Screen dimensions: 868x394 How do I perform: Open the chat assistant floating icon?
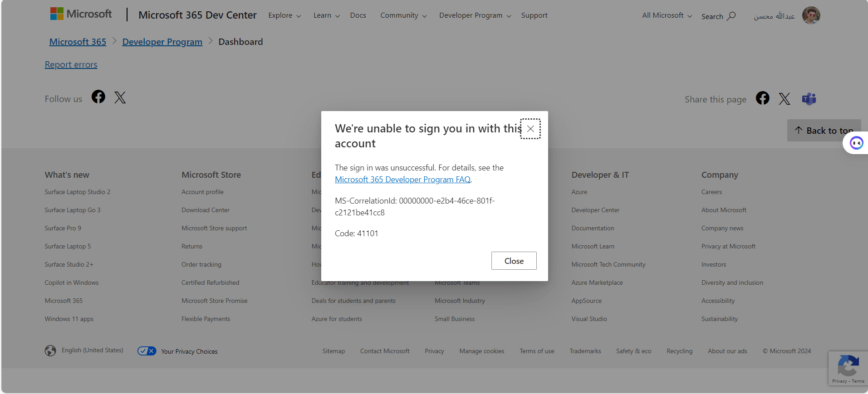[857, 143]
